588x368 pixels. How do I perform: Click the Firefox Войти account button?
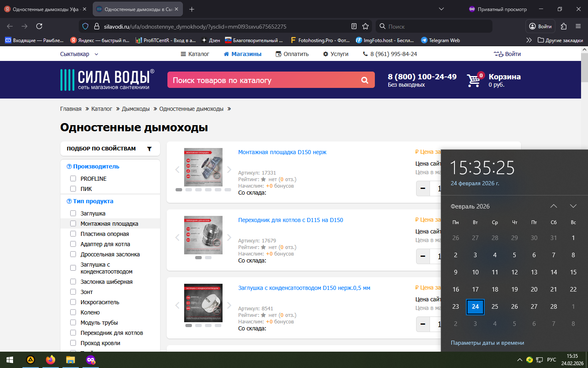(x=540, y=26)
